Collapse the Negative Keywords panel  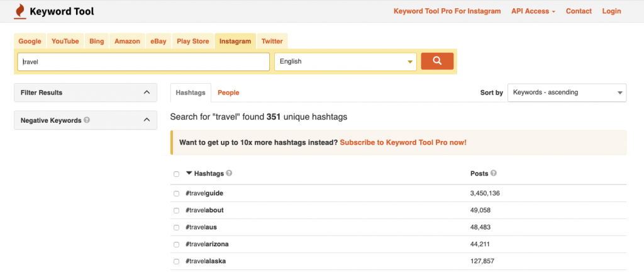[x=147, y=120]
